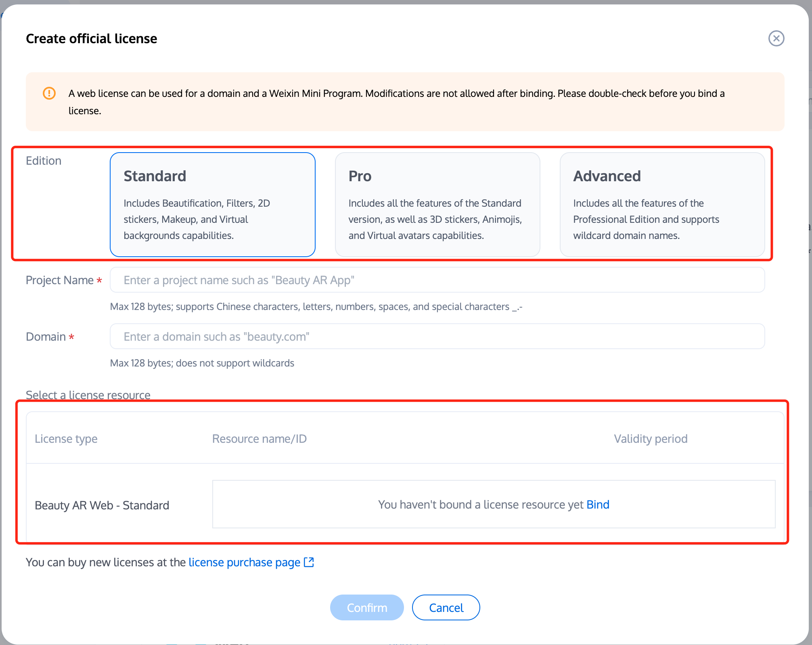Select the Advanced edition card
Viewport: 812px width, 645px height.
click(662, 205)
